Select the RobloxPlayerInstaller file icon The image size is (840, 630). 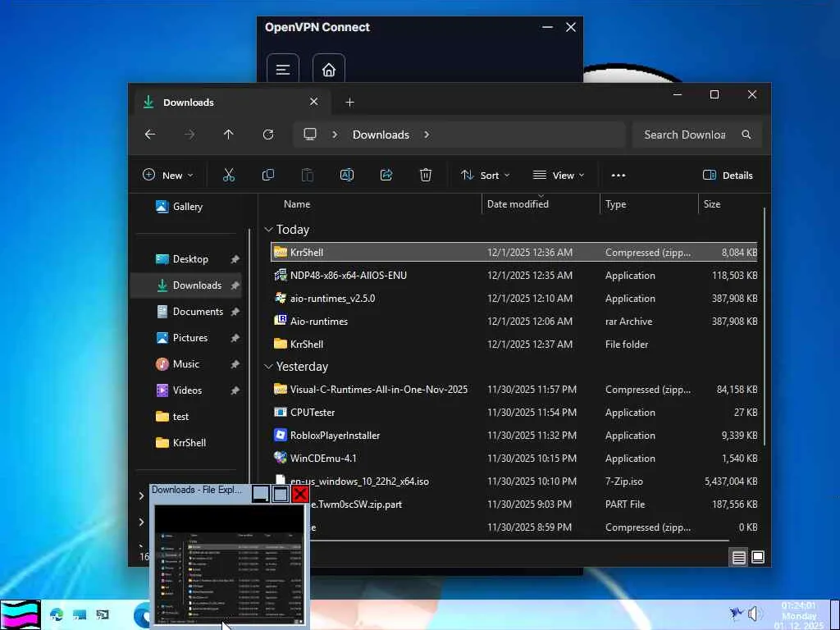point(281,435)
